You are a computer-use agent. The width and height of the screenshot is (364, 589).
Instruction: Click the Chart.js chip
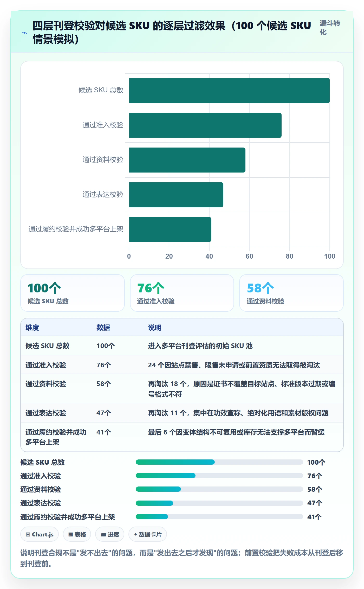40,534
